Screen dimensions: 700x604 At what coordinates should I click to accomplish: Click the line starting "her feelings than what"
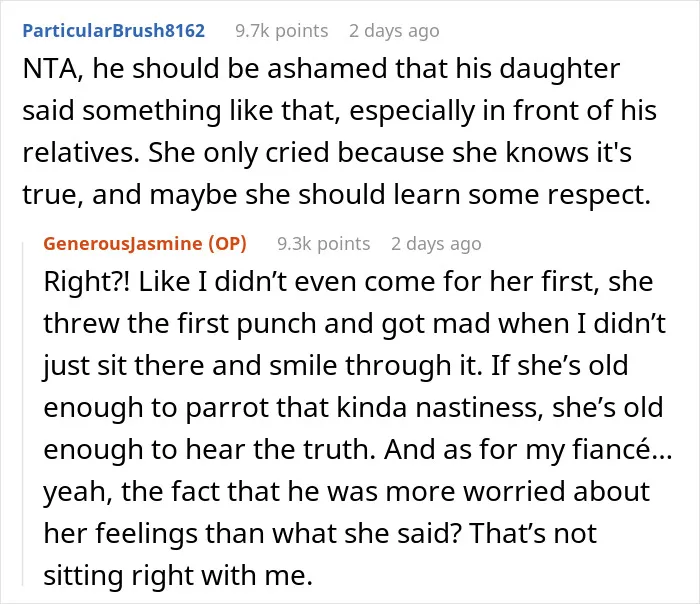click(x=320, y=533)
